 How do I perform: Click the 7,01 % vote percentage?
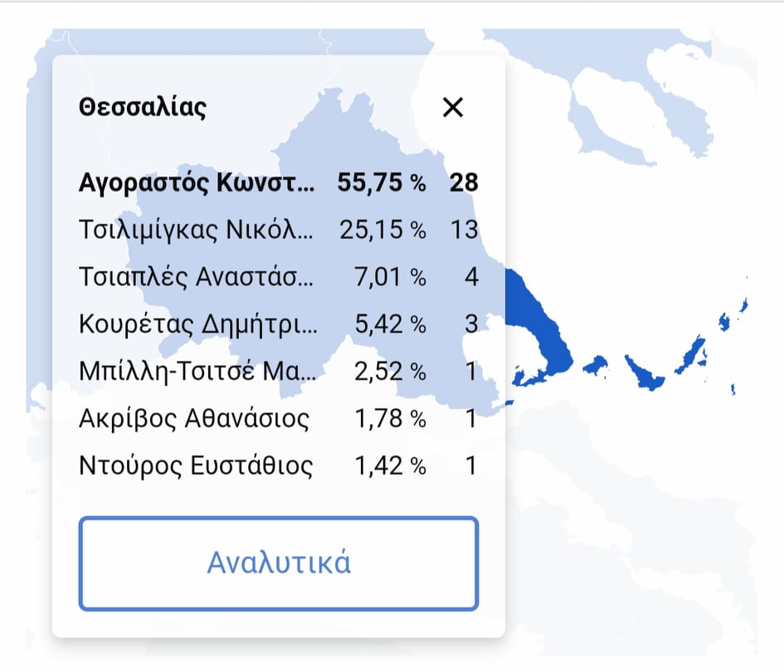(390, 277)
